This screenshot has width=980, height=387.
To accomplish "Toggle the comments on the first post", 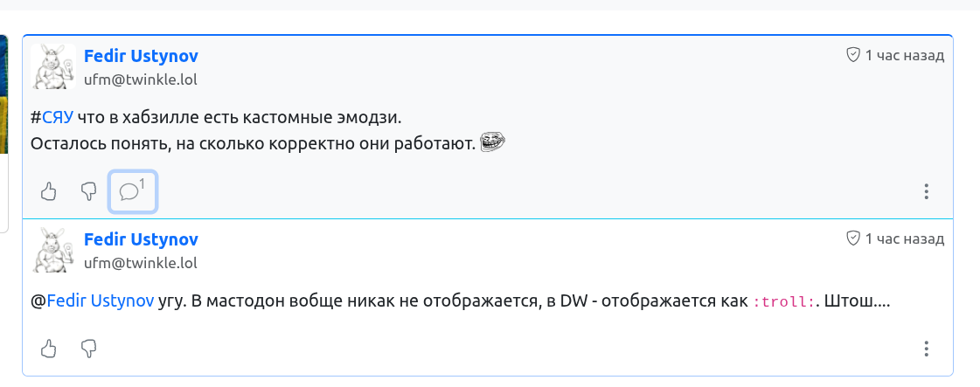I will click(x=132, y=191).
